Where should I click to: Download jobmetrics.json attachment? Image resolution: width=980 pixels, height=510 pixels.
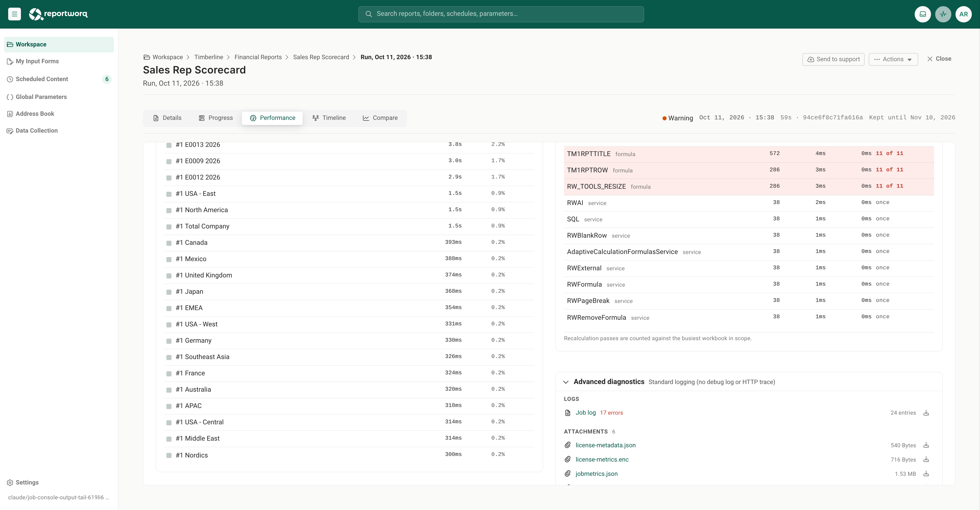click(x=926, y=474)
